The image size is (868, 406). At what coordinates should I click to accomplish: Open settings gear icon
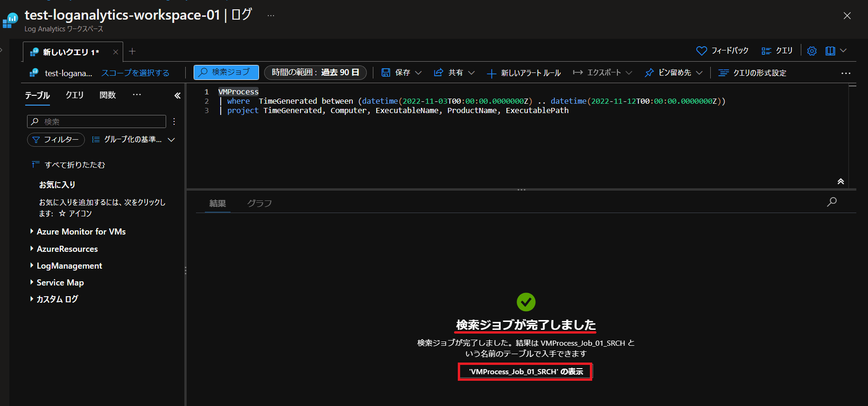pos(812,51)
